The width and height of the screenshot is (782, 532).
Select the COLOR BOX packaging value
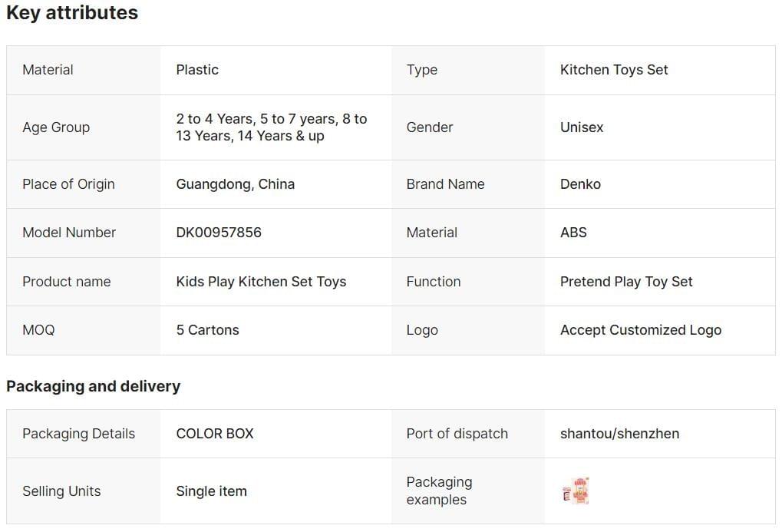click(x=215, y=434)
